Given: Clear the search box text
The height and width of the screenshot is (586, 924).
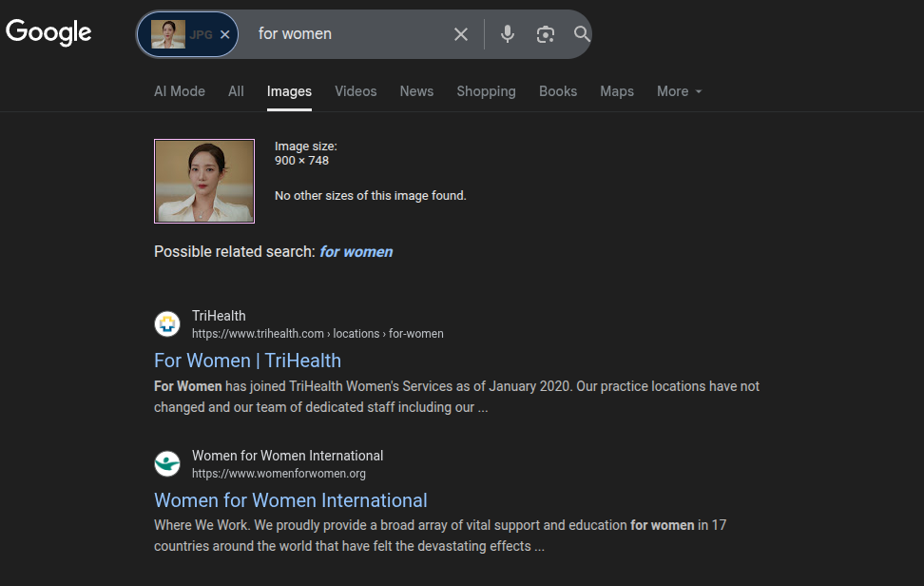Looking at the screenshot, I should coord(461,34).
